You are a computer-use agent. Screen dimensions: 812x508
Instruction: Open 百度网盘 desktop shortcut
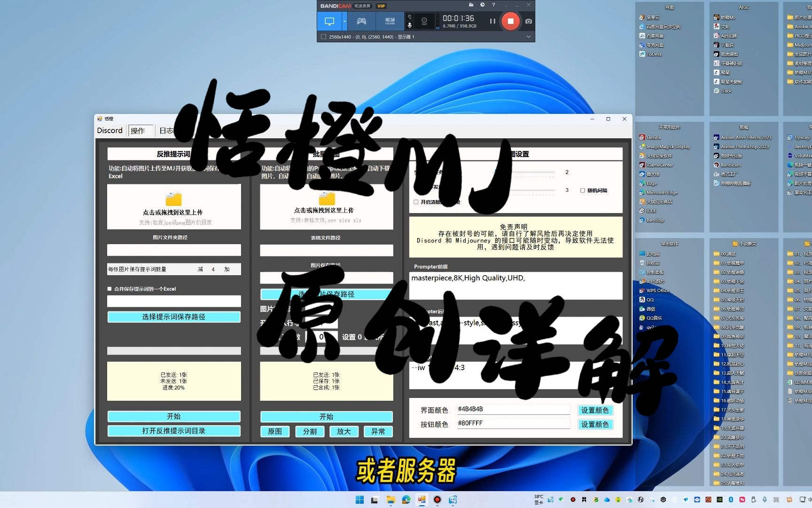coord(652,36)
